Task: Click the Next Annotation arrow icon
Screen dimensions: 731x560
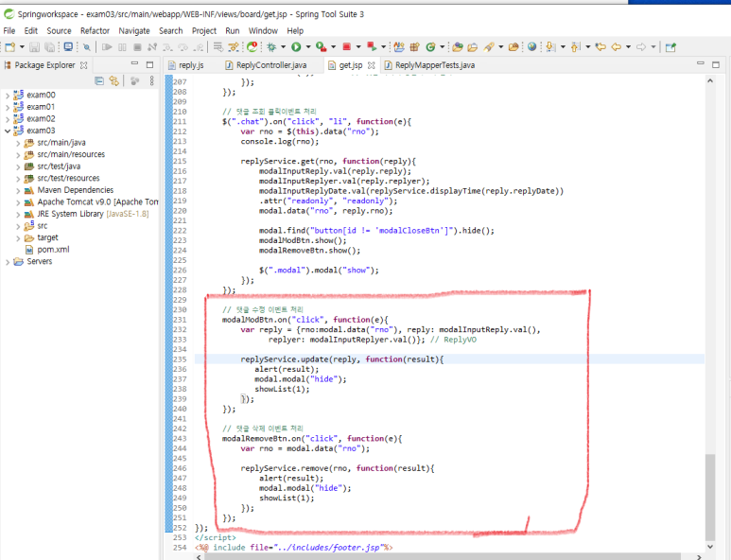Action: point(550,46)
